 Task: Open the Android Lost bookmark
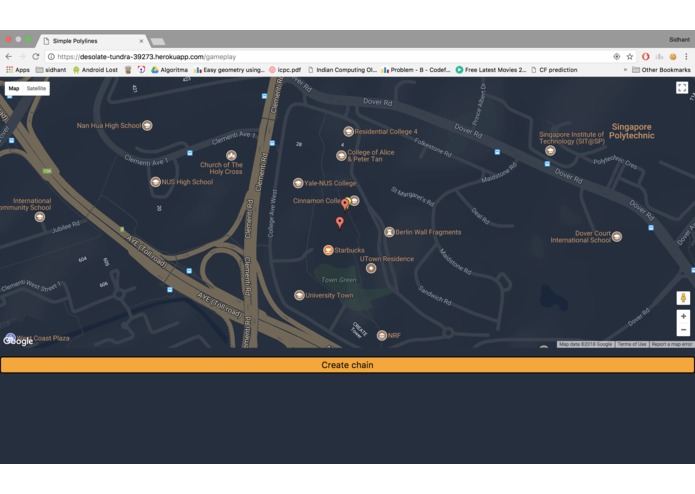coord(95,70)
